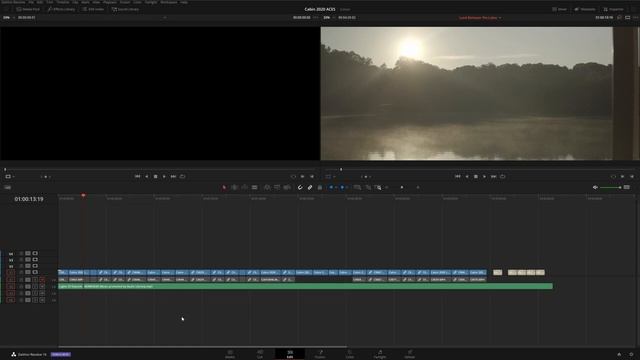Switch to the Color page tab
The image size is (640, 360).
point(350,354)
